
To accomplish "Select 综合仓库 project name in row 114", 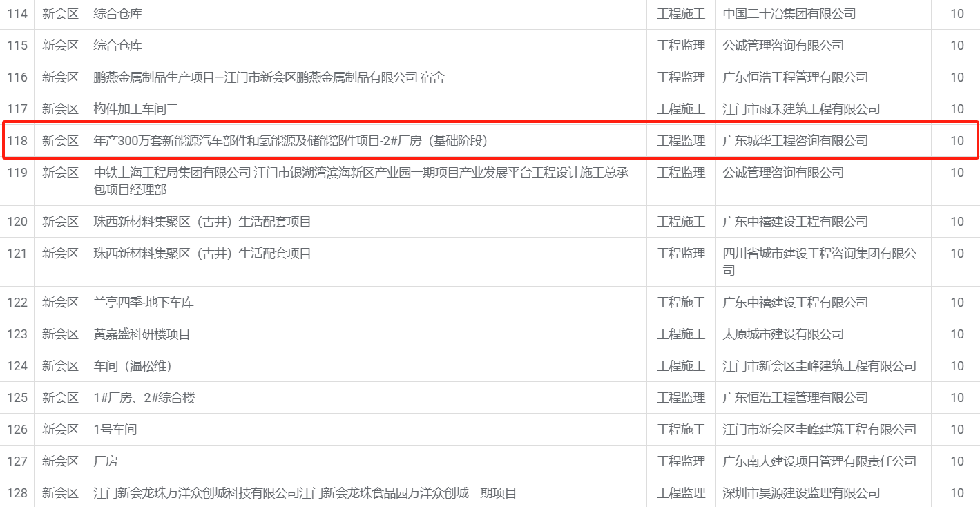I will [x=118, y=14].
